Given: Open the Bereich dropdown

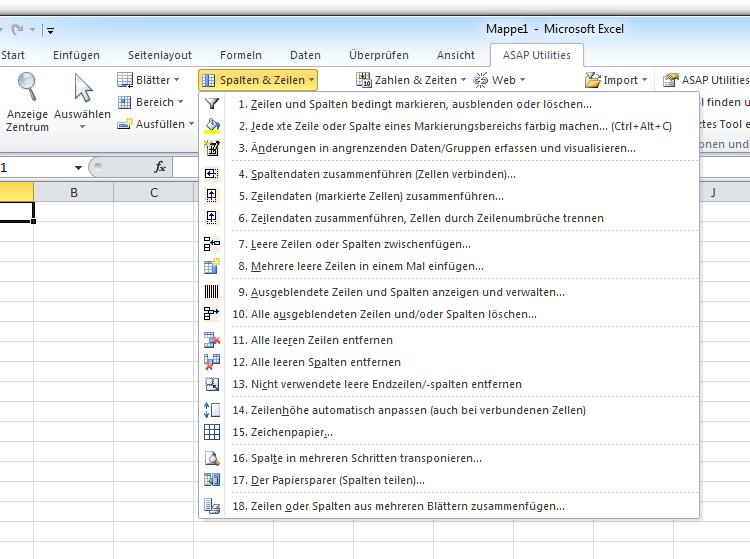Looking at the screenshot, I should point(151,102).
